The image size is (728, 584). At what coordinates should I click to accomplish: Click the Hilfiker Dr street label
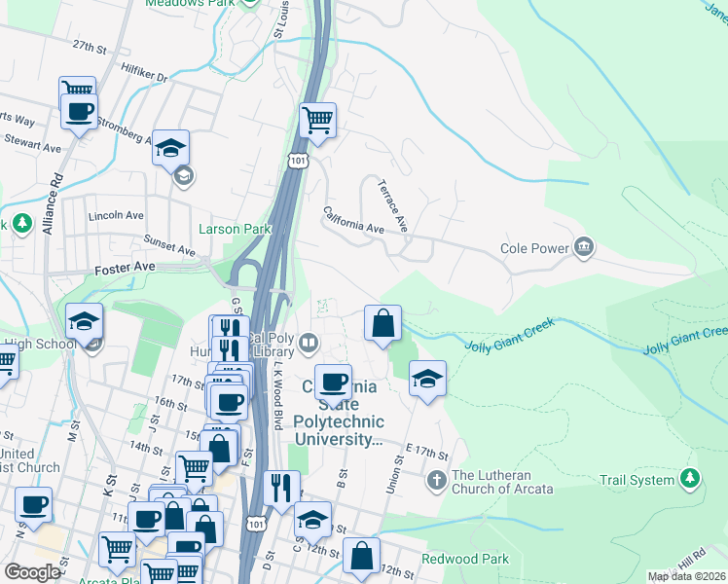[x=144, y=73]
